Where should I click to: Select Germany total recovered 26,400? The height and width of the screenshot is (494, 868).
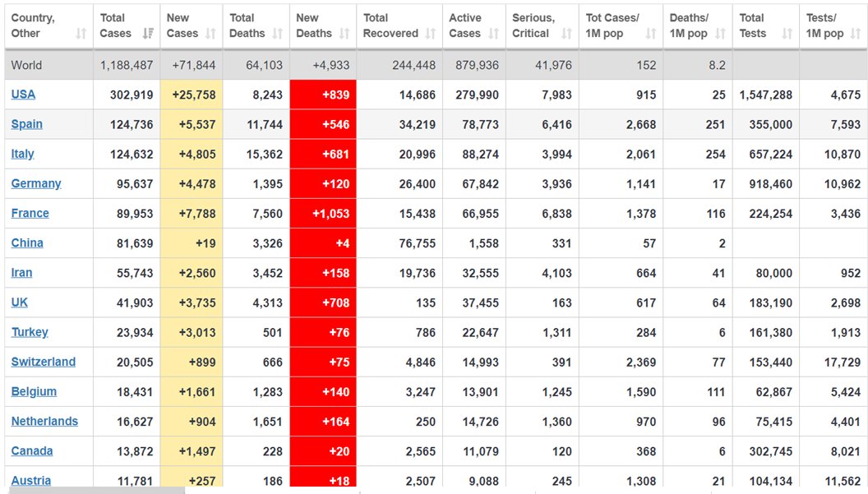click(418, 184)
